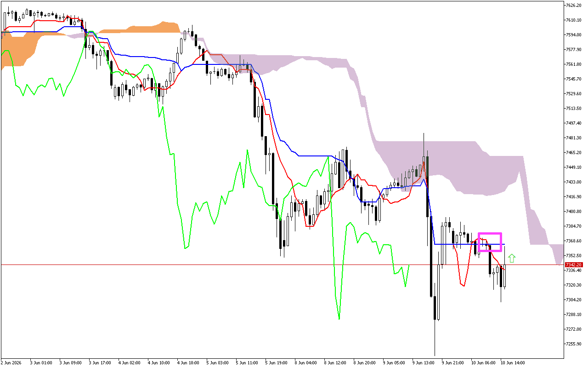Click the 5 Jun 03:00 time label
Image resolution: width=588 pixels, height=368 pixels.
coord(217,363)
